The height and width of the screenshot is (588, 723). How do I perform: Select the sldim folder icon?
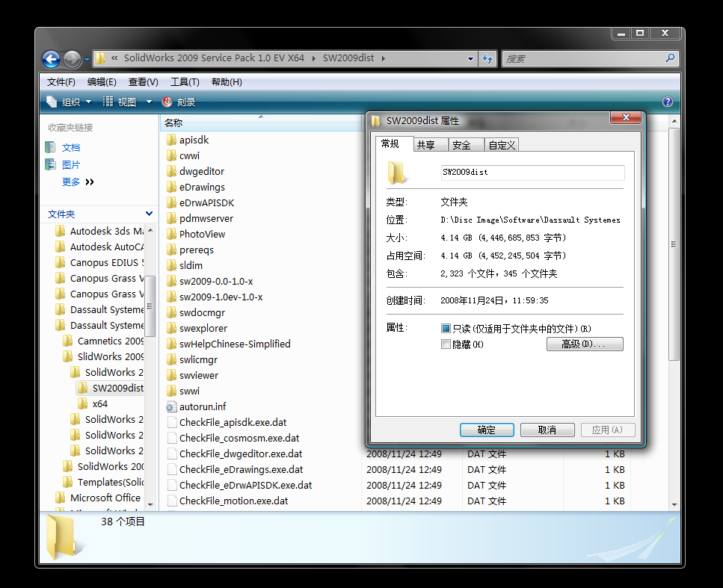click(171, 265)
